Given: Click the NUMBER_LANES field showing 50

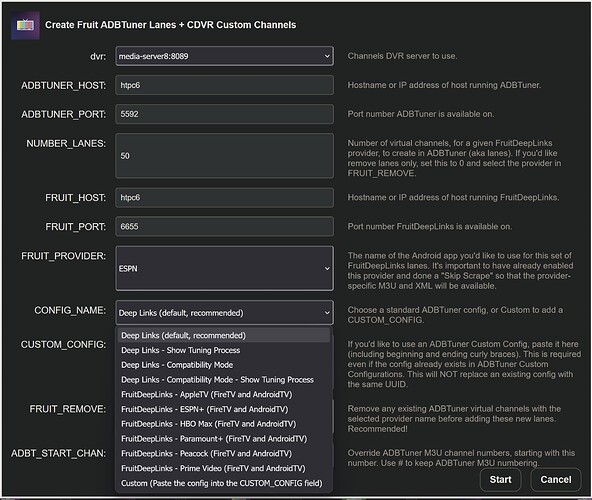Looking at the screenshot, I should coord(224,156).
